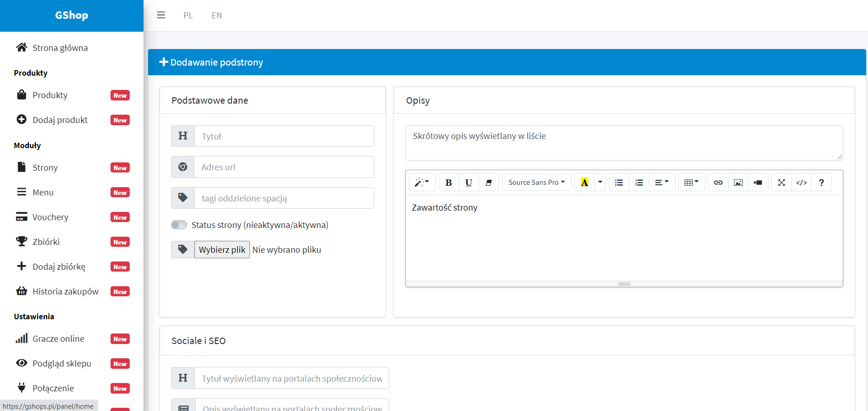The height and width of the screenshot is (411, 868).
Task: Open the paragraph alignment dropdown
Action: click(661, 183)
